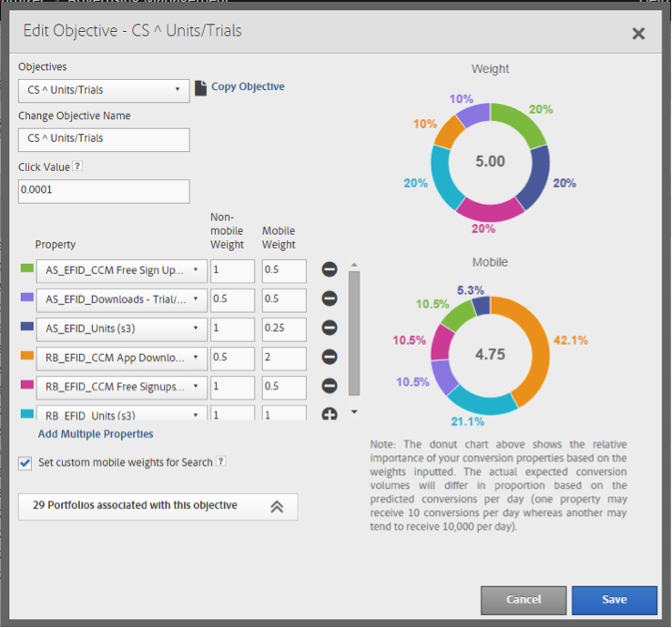This screenshot has height=628, width=672.
Task: Edit mobile weight for AS_EFID_Downloads
Action: 284,299
